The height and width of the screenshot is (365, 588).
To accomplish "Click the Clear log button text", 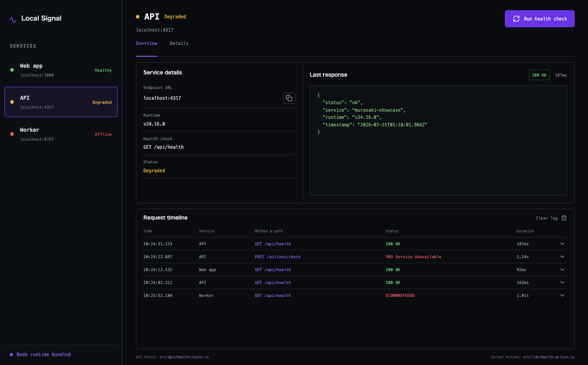I will (547, 218).
